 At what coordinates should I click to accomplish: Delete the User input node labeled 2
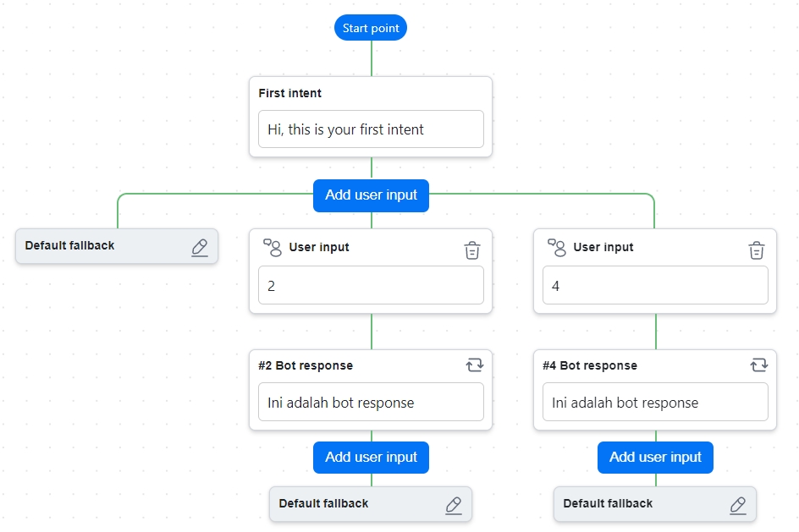pos(472,250)
